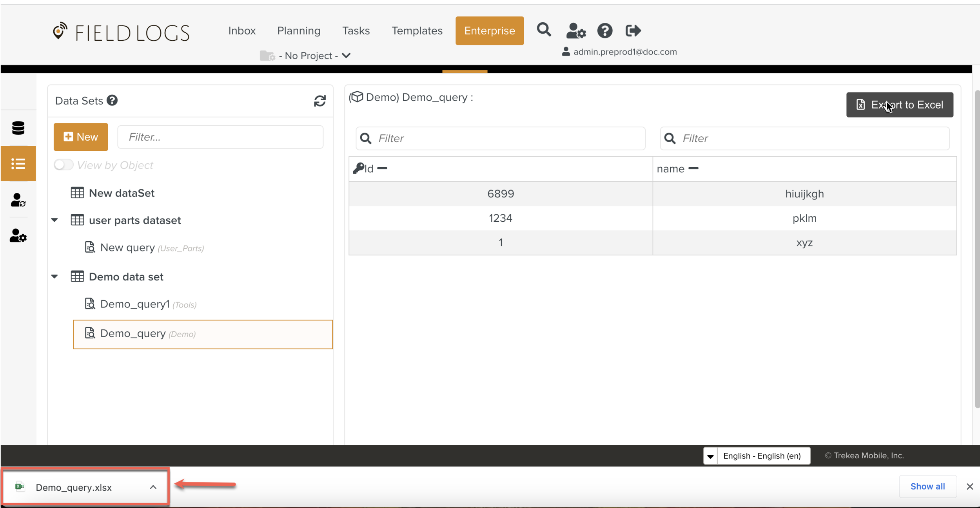Open the Templates menu item
Image resolution: width=980 pixels, height=508 pixels.
coord(417,31)
